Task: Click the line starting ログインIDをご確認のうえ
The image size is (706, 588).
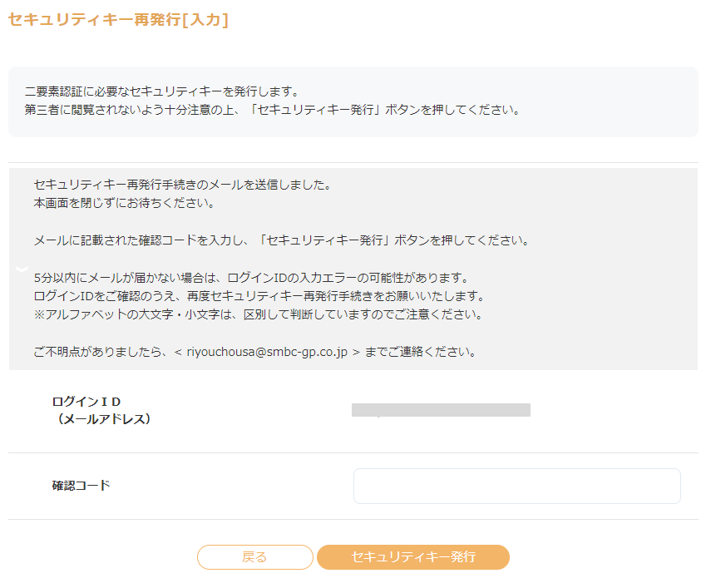Action: [260, 296]
